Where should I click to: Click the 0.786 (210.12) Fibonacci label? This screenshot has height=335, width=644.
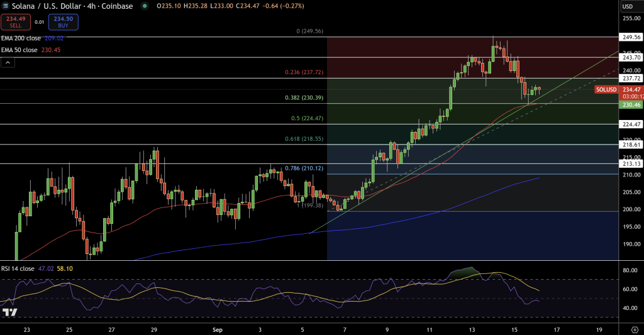tap(304, 168)
